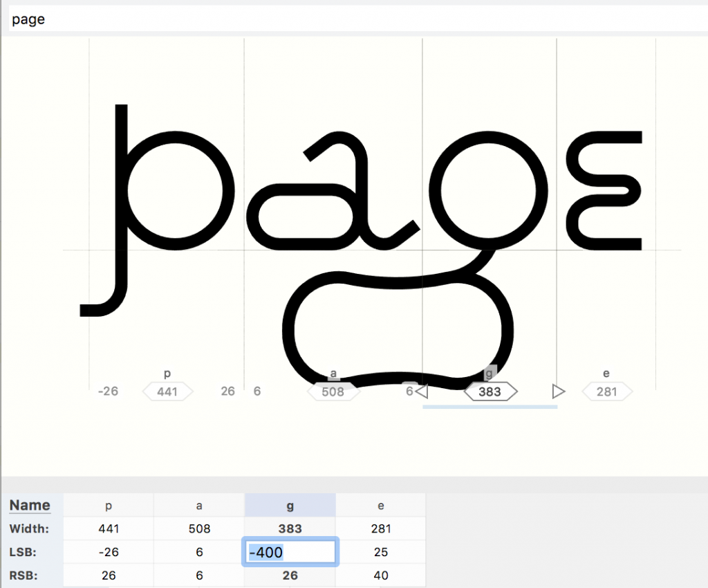Click the right triangle arrow beside 383

[x=559, y=392]
